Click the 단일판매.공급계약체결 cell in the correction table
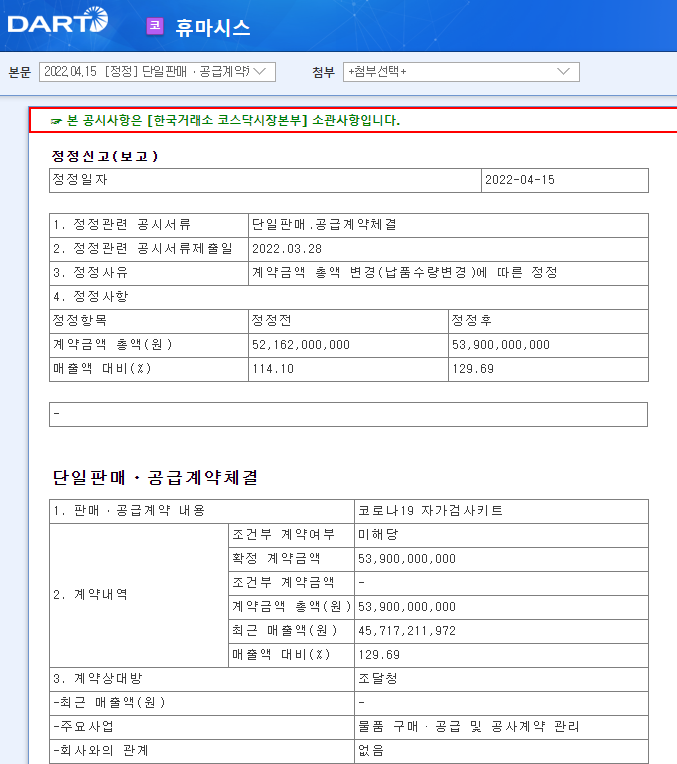Image resolution: width=677 pixels, height=764 pixels. (x=448, y=225)
